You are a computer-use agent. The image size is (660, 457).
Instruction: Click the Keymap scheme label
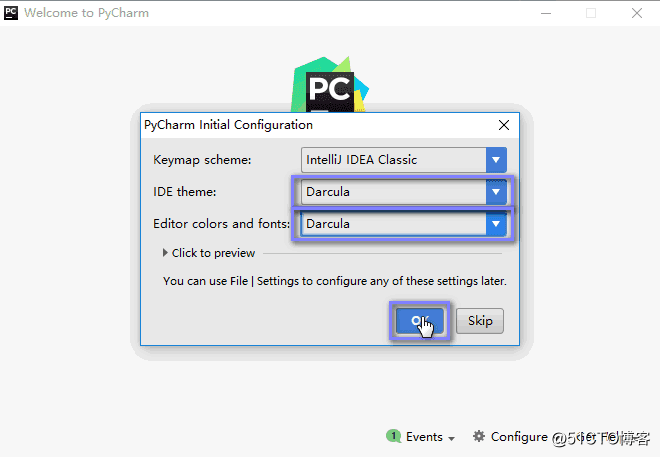coord(202,160)
